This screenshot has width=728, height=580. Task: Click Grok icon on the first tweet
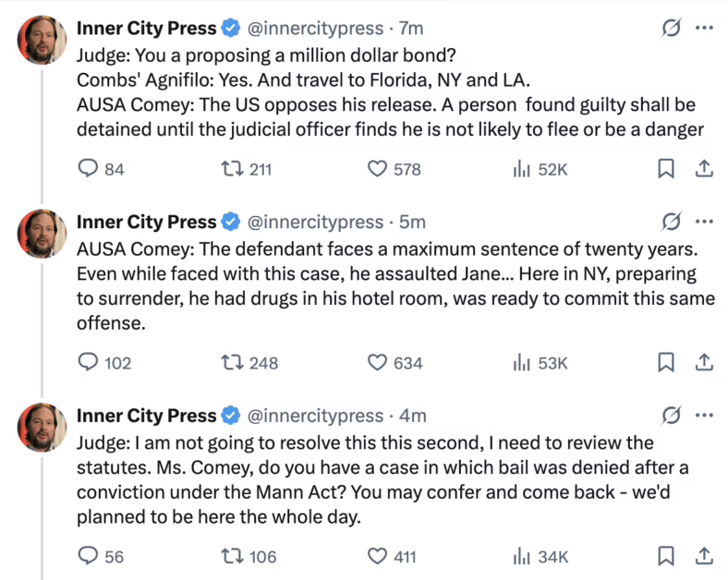tap(672, 29)
